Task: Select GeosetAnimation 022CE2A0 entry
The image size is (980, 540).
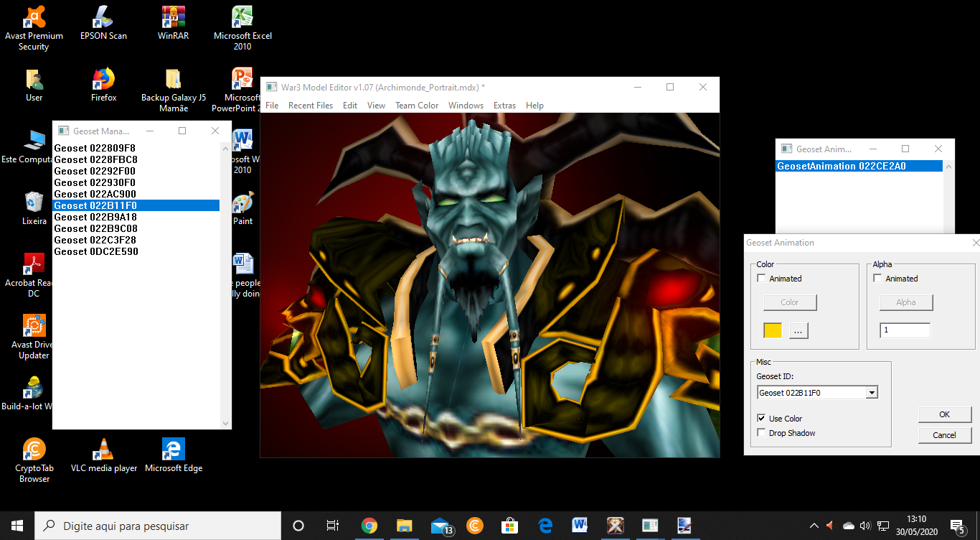Action: [x=859, y=166]
